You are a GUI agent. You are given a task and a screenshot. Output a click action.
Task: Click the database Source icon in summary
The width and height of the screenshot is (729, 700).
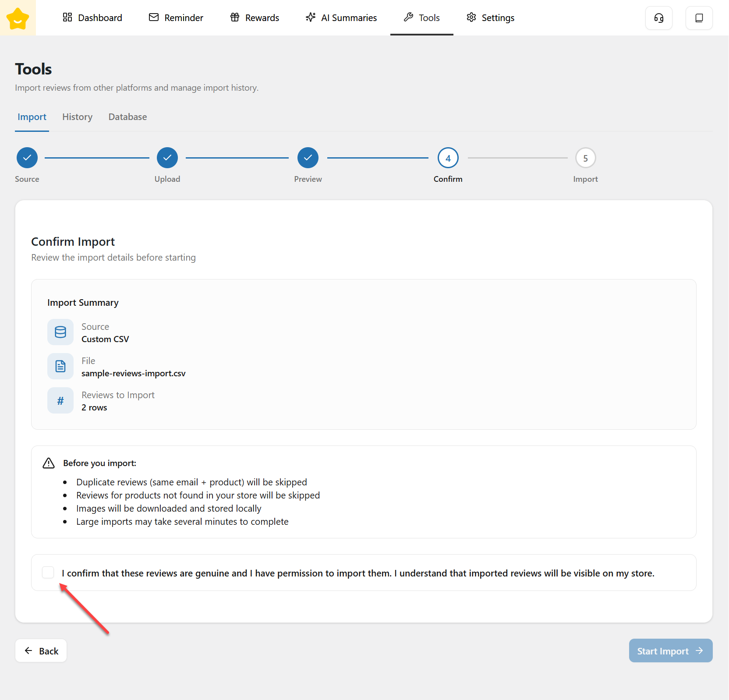click(60, 332)
